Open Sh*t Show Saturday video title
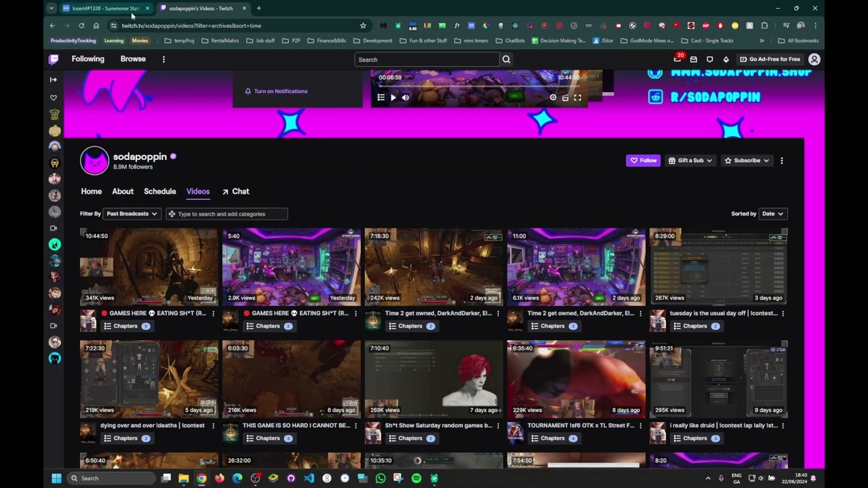Image resolution: width=868 pixels, height=488 pixels. (439, 426)
